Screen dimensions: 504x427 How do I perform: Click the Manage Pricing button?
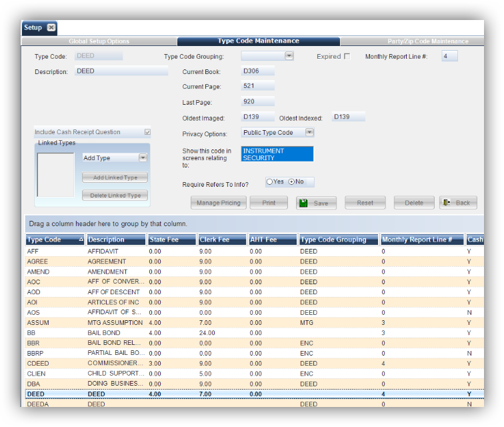(219, 203)
